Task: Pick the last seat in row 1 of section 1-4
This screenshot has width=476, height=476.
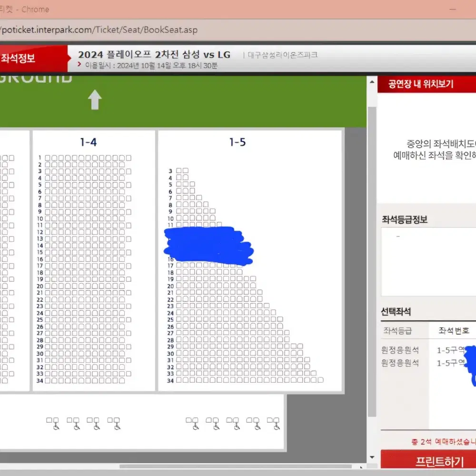Action: pyautogui.click(x=129, y=158)
